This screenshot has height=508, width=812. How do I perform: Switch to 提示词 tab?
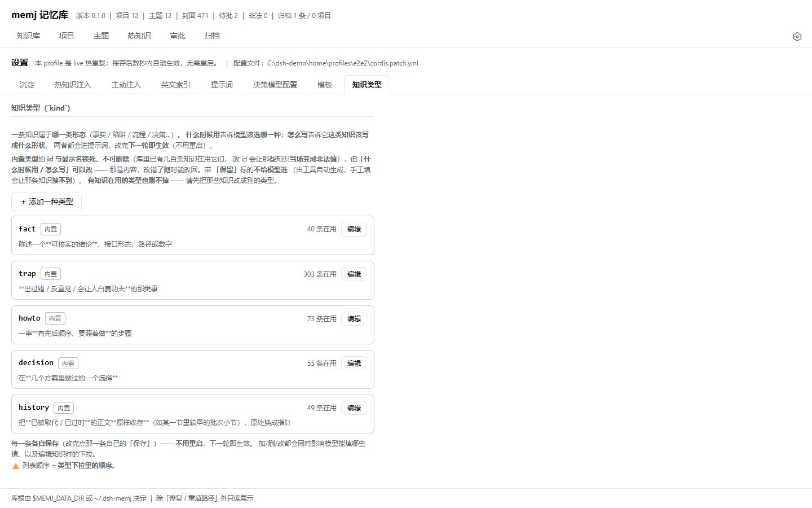pos(222,85)
